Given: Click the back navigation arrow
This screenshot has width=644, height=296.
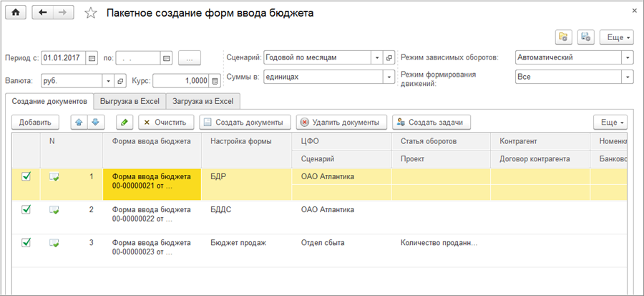Looking at the screenshot, I should pyautogui.click(x=44, y=13).
